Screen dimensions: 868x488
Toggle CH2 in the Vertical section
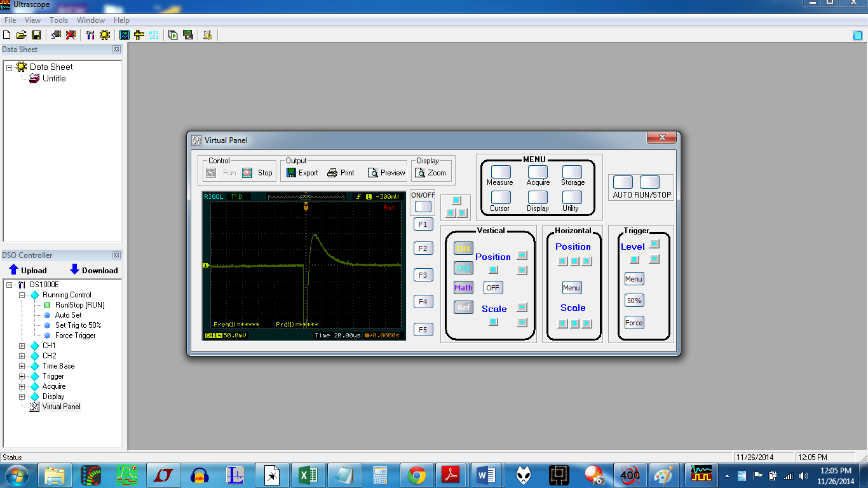point(463,268)
